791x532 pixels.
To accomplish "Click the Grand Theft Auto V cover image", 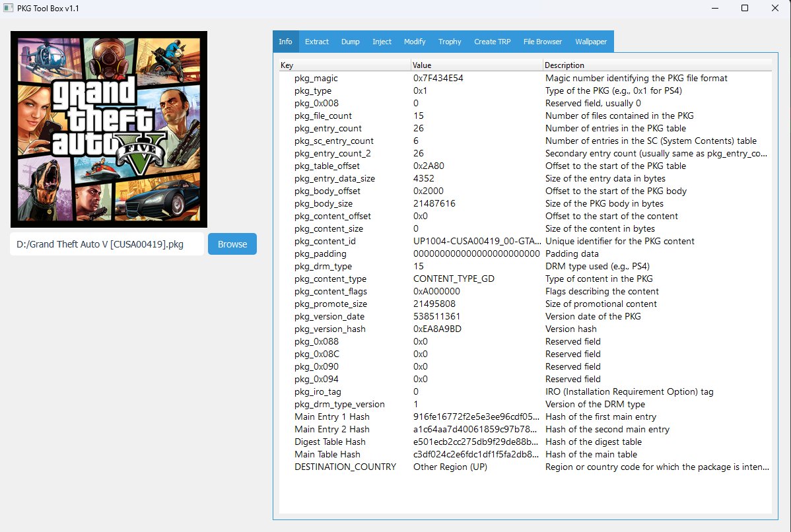I will coord(109,129).
